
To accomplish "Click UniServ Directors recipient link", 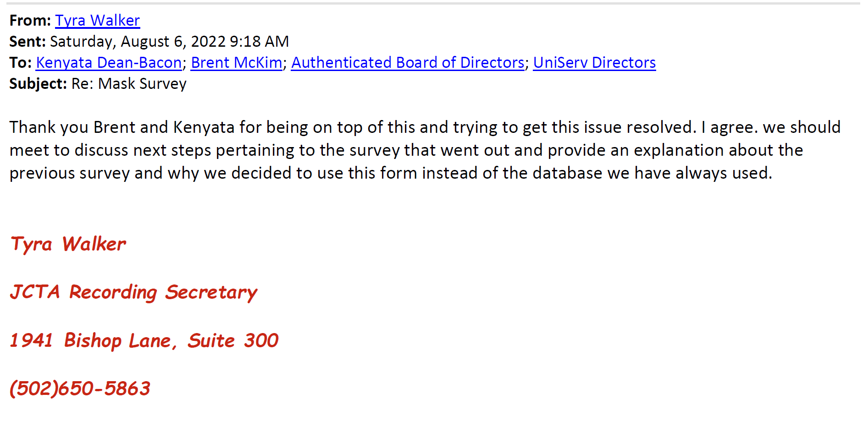I will (x=594, y=63).
